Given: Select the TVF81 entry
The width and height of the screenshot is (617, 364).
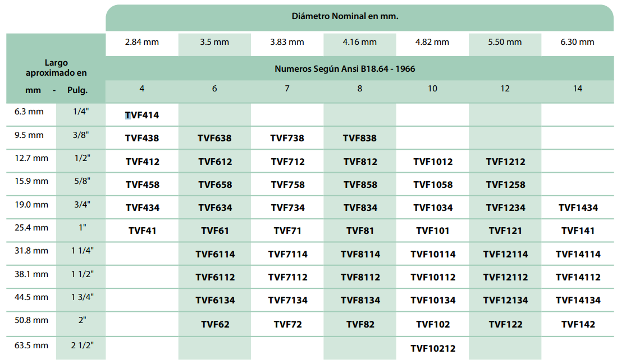Looking at the screenshot, I should (x=360, y=231).
